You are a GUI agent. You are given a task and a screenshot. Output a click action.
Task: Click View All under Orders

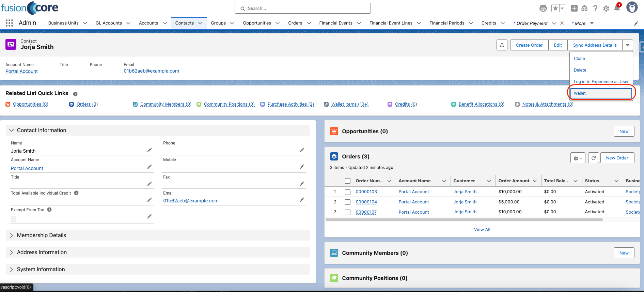482,229
